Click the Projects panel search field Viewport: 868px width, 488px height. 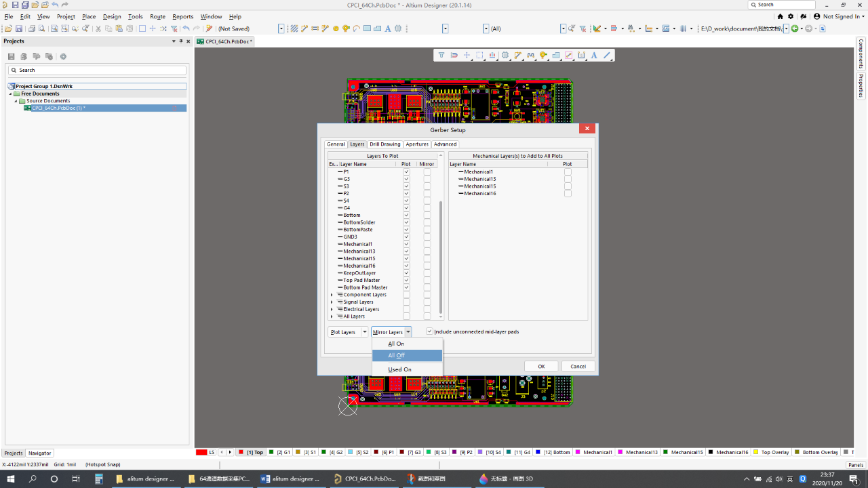coord(97,70)
